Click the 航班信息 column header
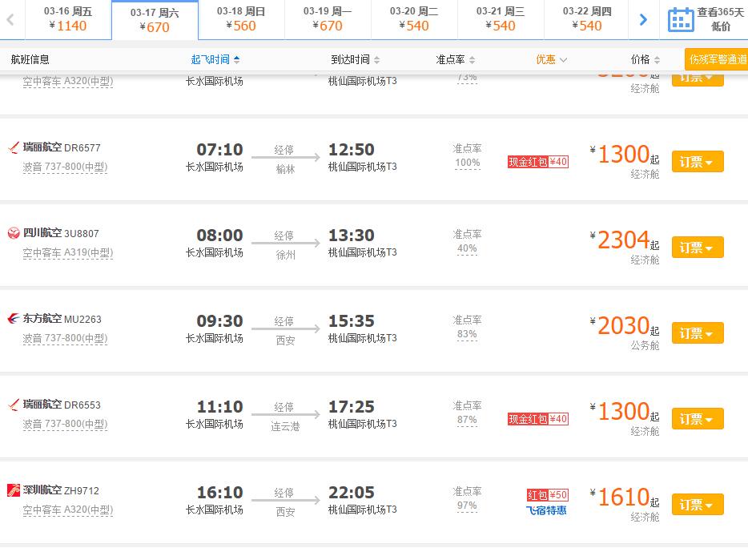 pyautogui.click(x=30, y=59)
